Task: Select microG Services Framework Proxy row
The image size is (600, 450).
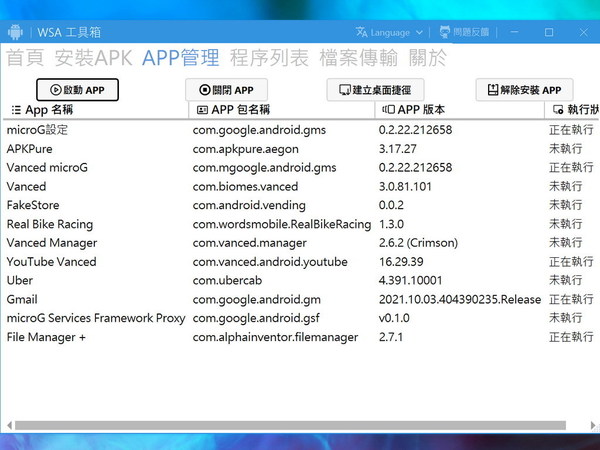Action: (300, 318)
